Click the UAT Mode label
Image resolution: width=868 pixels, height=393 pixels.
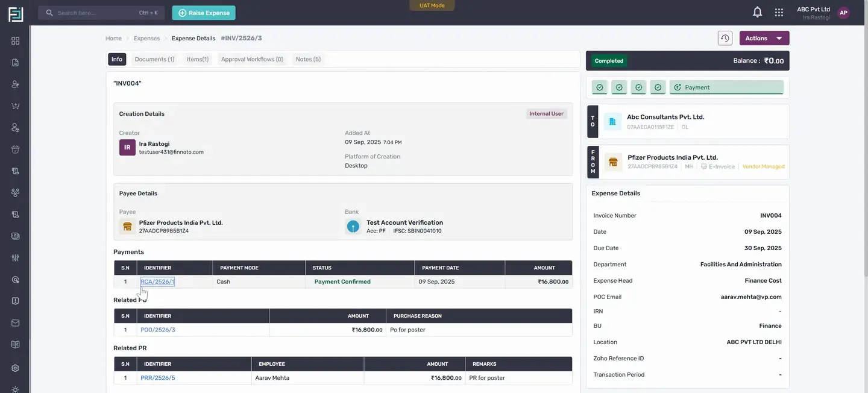coord(432,5)
